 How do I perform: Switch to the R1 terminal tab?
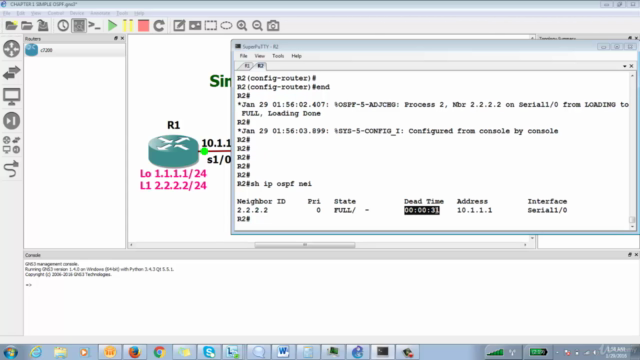pos(247,66)
